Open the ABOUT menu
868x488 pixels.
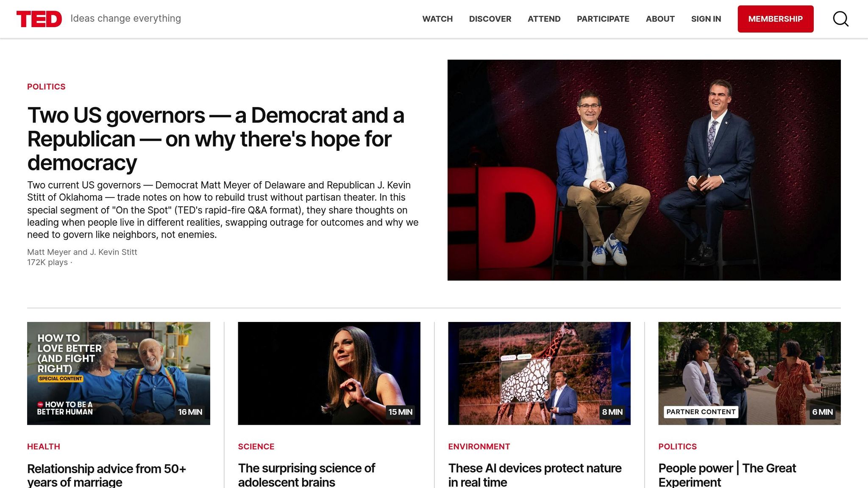point(660,19)
